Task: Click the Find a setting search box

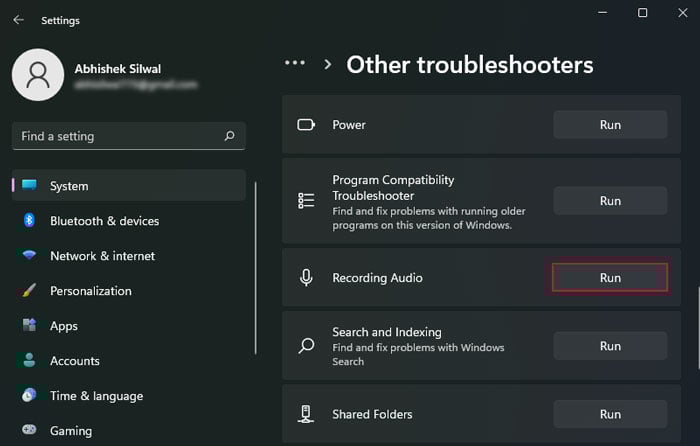Action: tap(129, 136)
